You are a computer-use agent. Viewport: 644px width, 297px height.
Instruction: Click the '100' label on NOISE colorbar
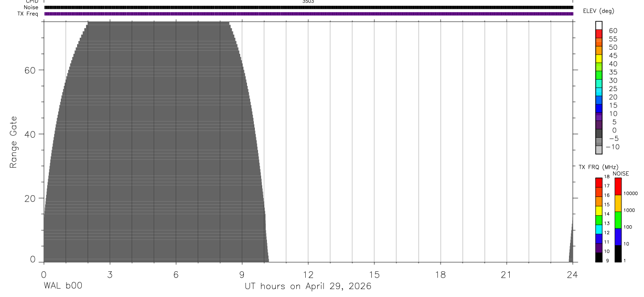(628, 227)
